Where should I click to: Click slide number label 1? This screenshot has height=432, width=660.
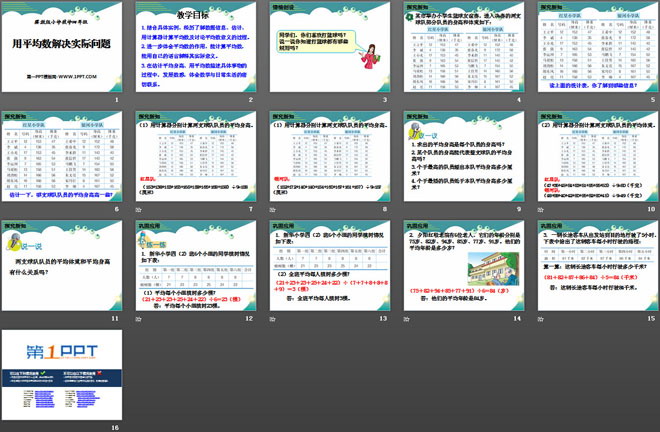(117, 100)
